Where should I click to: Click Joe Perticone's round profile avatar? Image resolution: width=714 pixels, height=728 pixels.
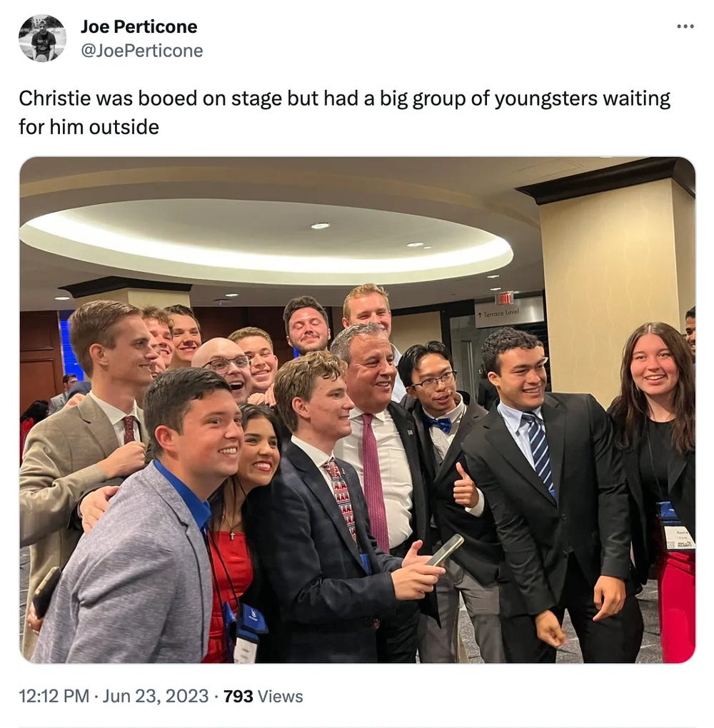tap(42, 38)
